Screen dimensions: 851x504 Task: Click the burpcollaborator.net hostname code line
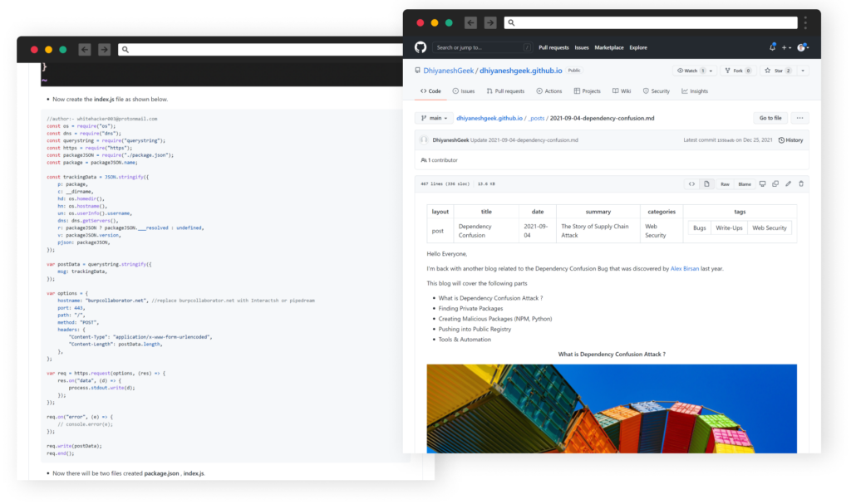[186, 301]
